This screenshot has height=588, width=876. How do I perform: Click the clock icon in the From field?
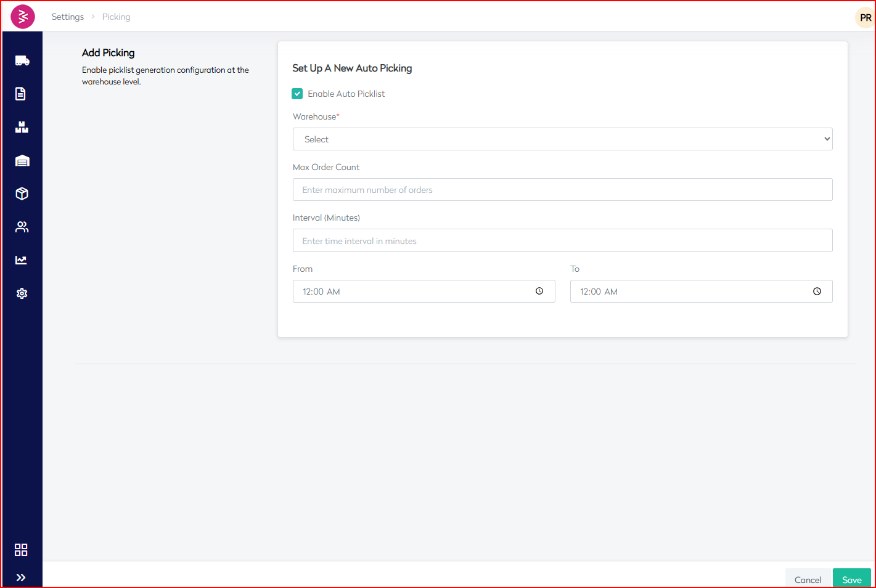[539, 291]
